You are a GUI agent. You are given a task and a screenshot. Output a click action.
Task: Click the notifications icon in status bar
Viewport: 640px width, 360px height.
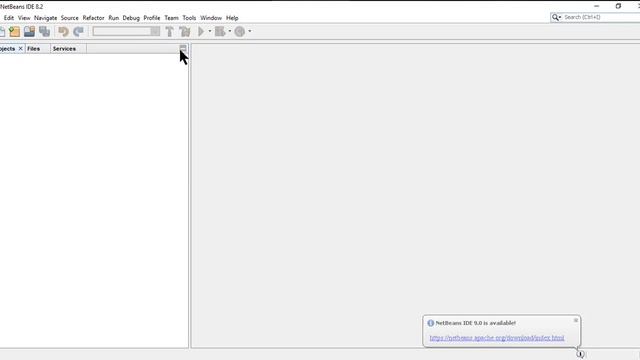pos(580,354)
